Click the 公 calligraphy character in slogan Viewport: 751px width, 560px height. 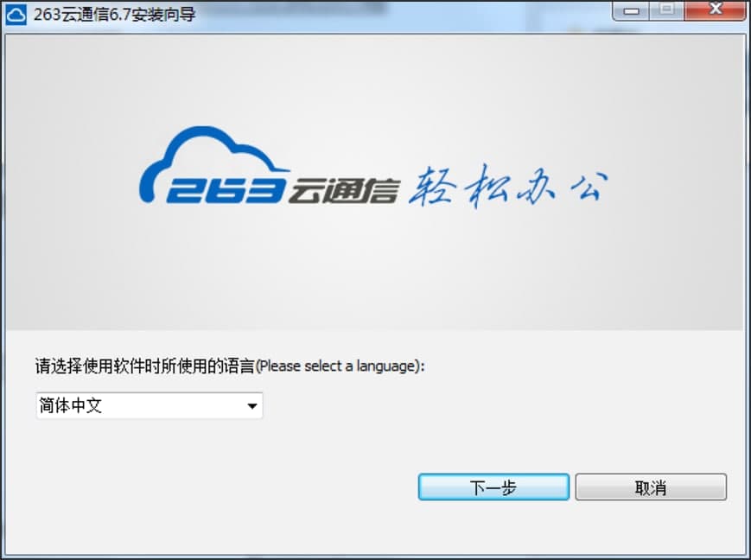point(589,186)
